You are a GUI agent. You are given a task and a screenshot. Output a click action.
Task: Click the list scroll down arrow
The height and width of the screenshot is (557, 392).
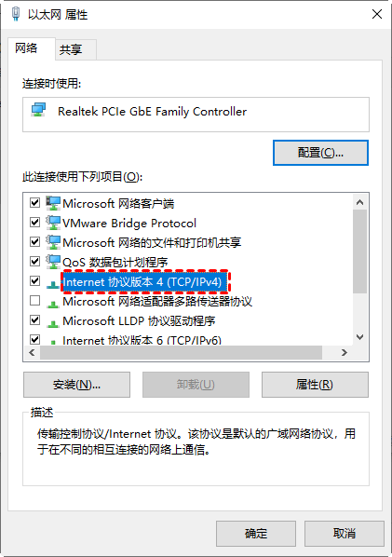pos(359,337)
